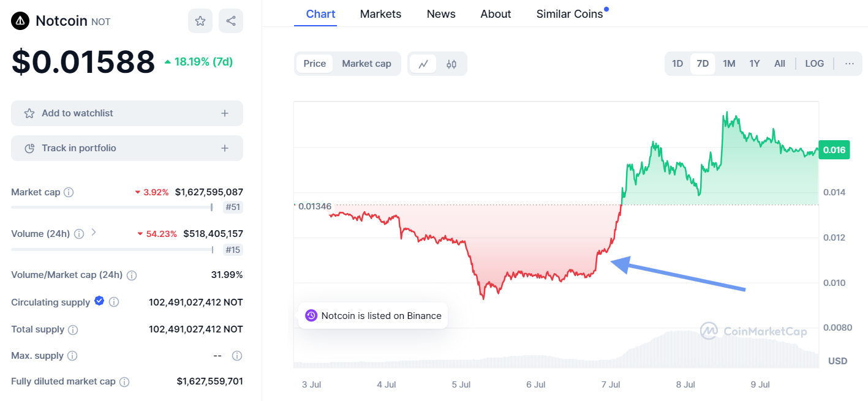Click the Circulating supply info icon

[114, 302]
